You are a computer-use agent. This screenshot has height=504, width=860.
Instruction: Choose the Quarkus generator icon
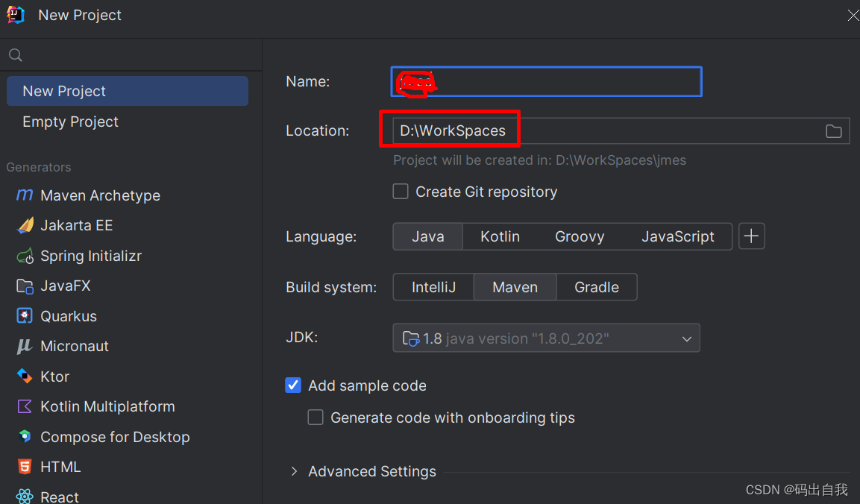pos(25,316)
